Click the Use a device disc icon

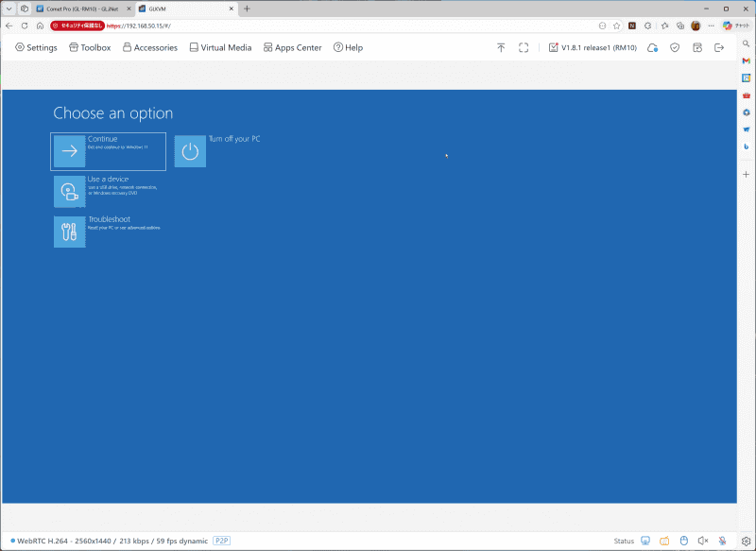[x=69, y=191]
